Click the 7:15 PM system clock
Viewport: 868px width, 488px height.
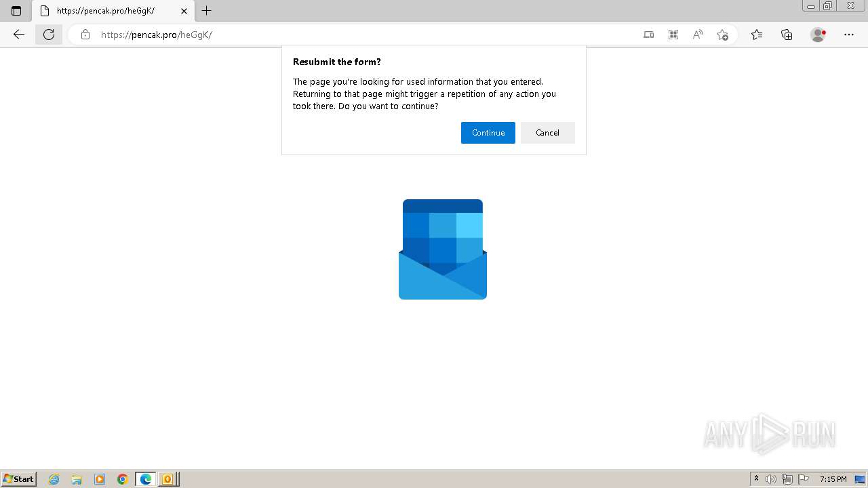click(833, 479)
